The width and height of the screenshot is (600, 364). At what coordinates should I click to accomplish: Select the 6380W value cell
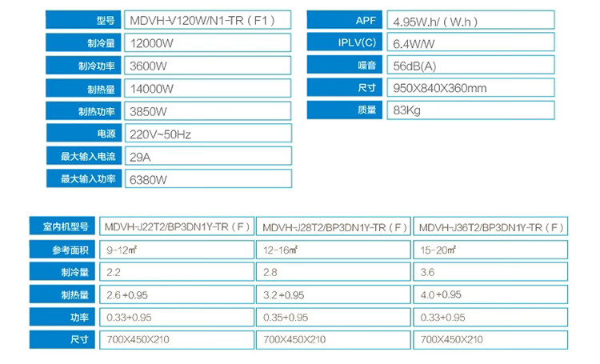tap(208, 178)
